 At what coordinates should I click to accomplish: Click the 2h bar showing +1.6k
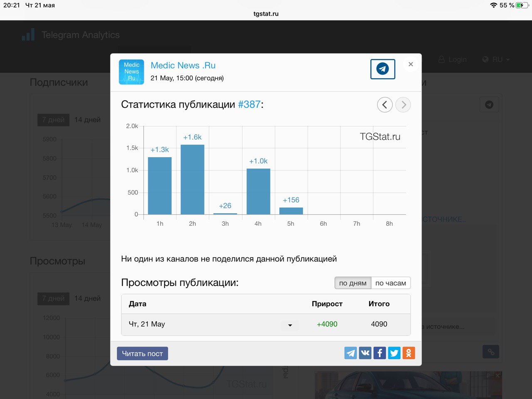point(192,180)
